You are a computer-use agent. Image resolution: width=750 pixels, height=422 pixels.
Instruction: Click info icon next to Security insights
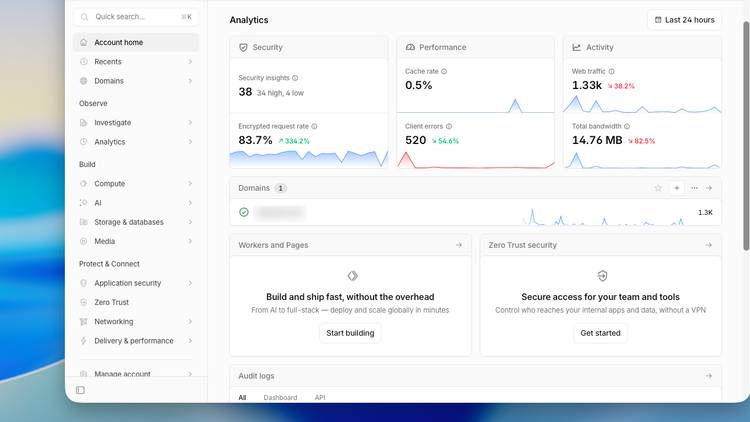pyautogui.click(x=295, y=78)
